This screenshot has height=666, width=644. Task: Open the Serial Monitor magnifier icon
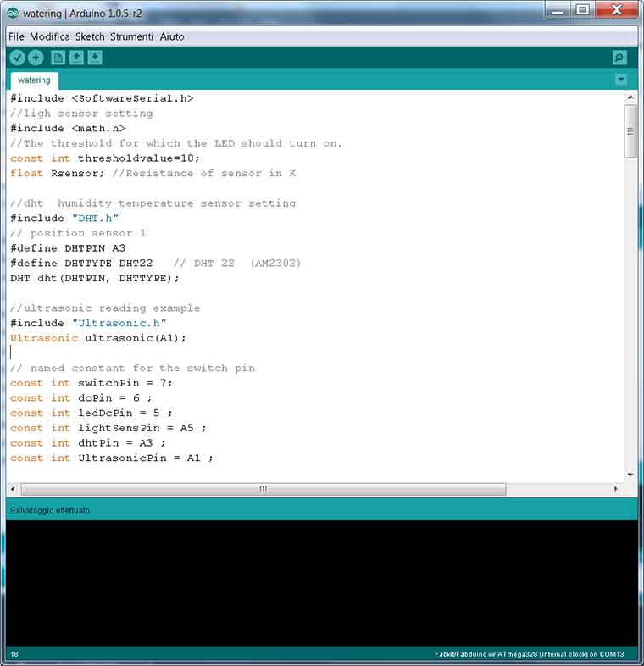point(619,58)
